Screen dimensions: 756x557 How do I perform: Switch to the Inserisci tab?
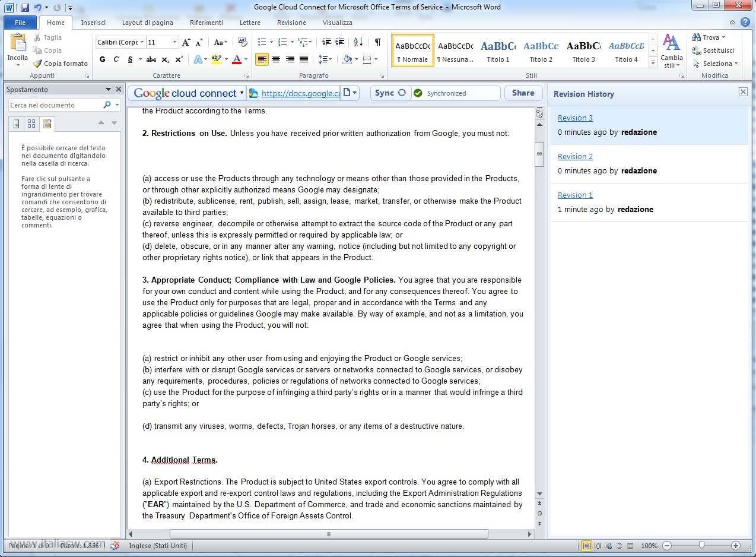point(93,23)
